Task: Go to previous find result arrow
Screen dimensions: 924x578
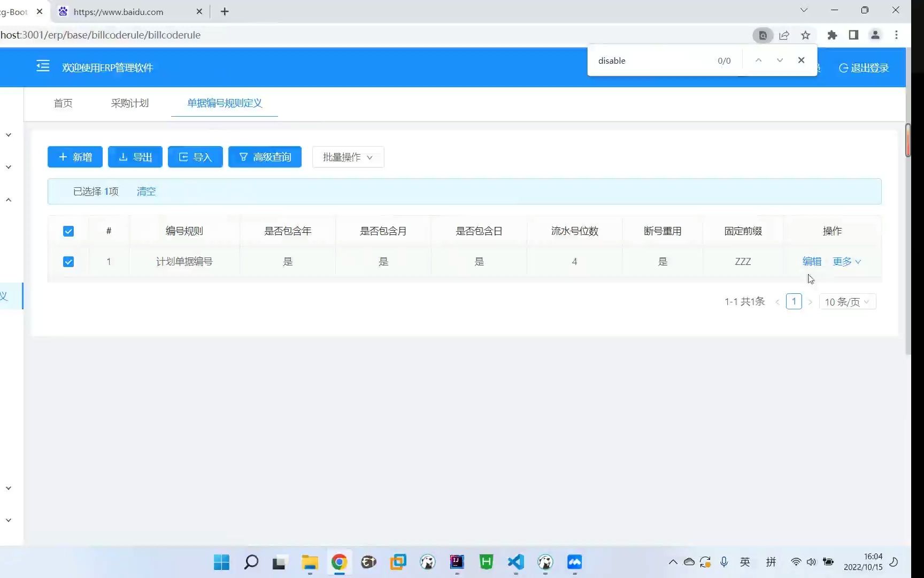Action: click(758, 60)
